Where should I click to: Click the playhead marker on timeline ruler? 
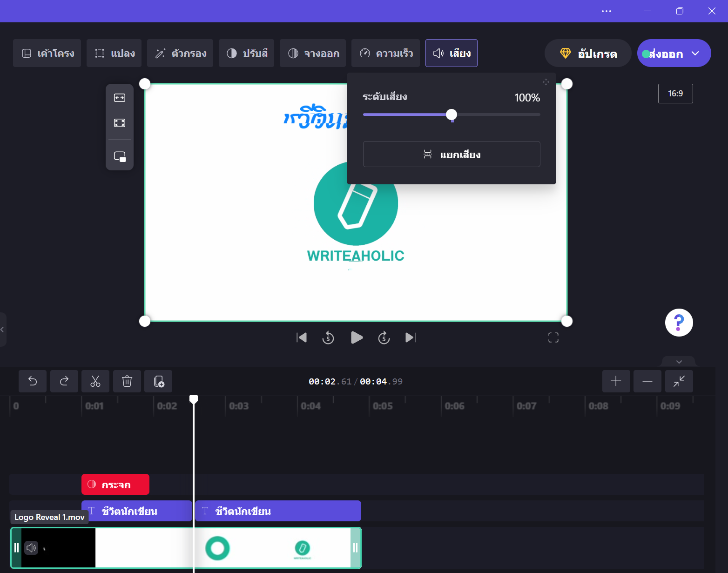[x=194, y=399]
